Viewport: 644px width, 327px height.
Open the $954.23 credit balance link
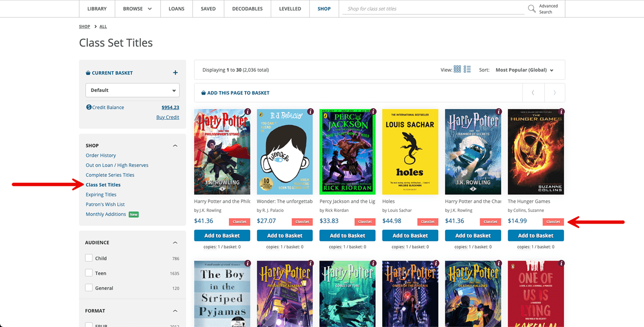170,107
